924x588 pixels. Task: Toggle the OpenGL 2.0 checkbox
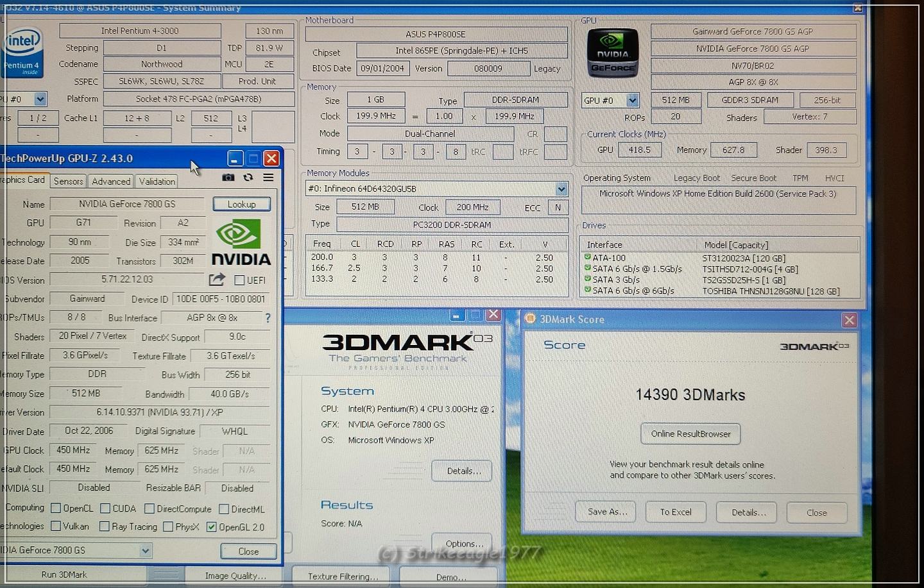[x=211, y=527]
